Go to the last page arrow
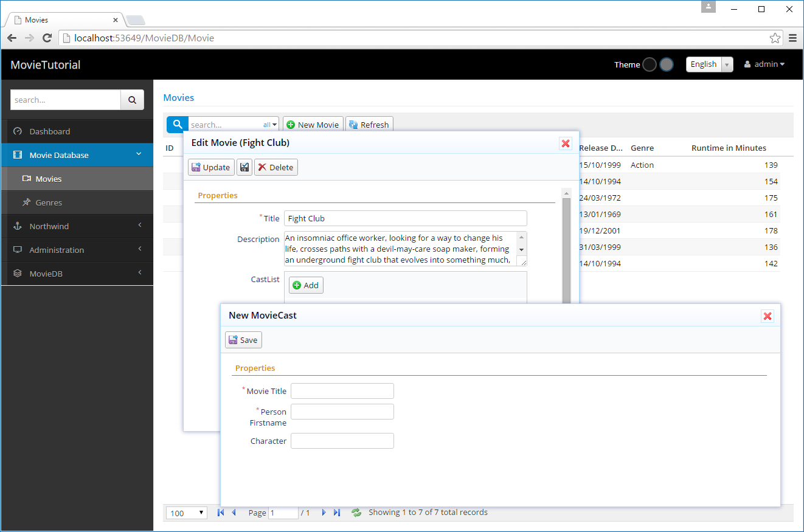Image resolution: width=804 pixels, height=532 pixels. [337, 513]
